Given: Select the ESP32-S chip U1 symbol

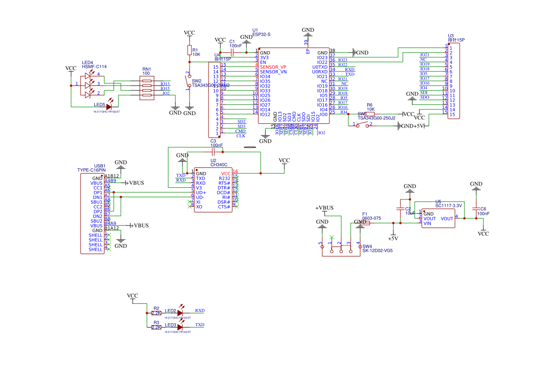Looking at the screenshot, I should point(294,85).
